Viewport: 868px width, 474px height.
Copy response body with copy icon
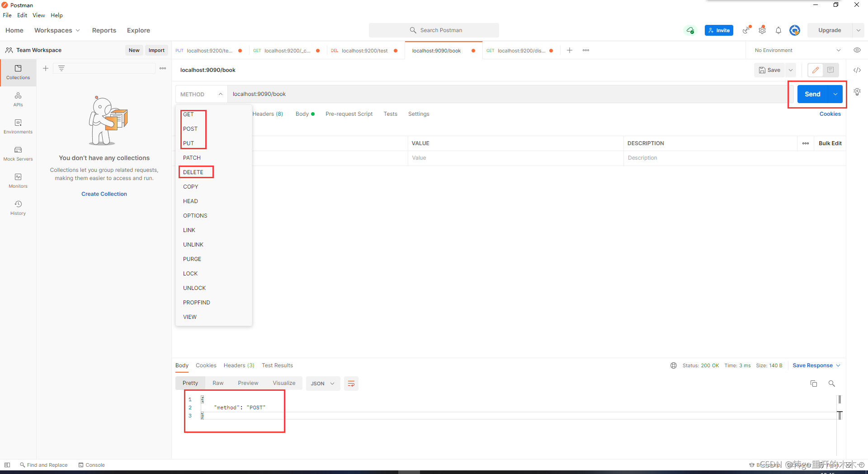814,384
